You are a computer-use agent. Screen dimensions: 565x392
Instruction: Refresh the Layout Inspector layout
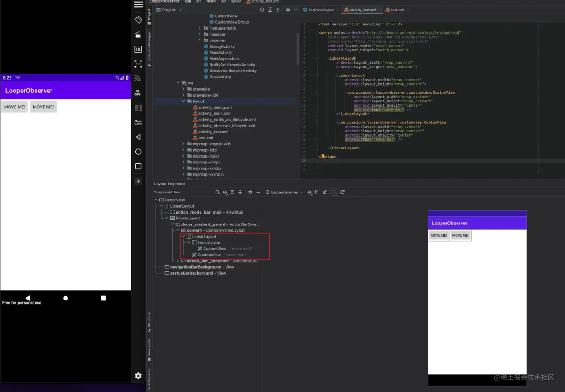click(x=343, y=193)
